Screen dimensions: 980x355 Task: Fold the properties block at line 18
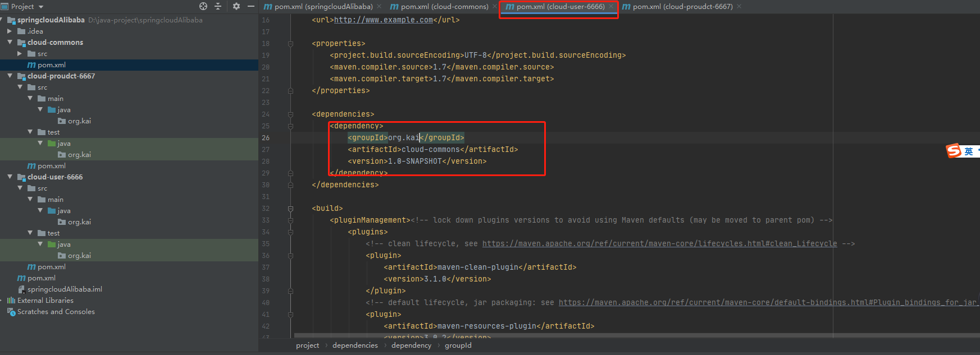tap(290, 43)
